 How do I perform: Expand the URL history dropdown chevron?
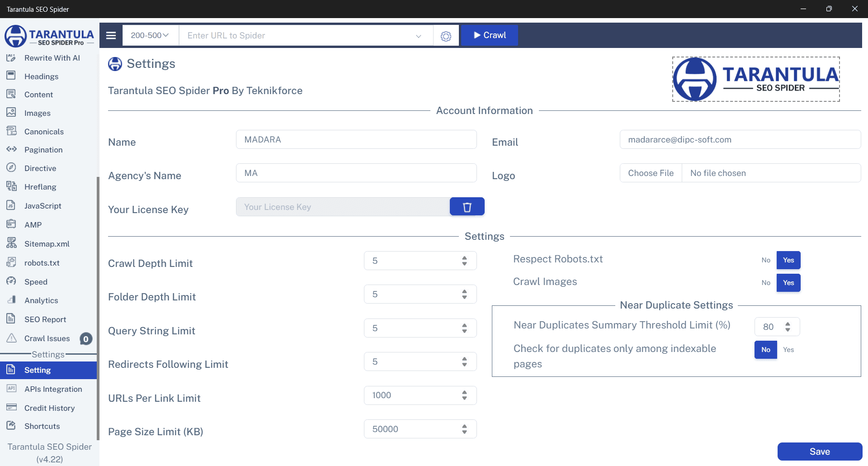[x=418, y=36]
